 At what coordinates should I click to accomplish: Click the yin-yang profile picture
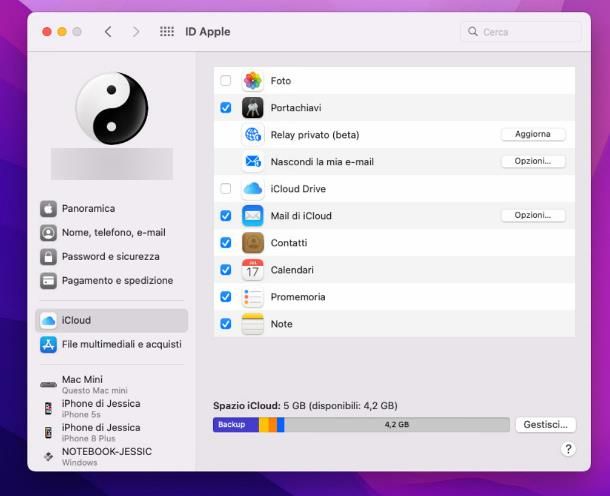click(112, 108)
